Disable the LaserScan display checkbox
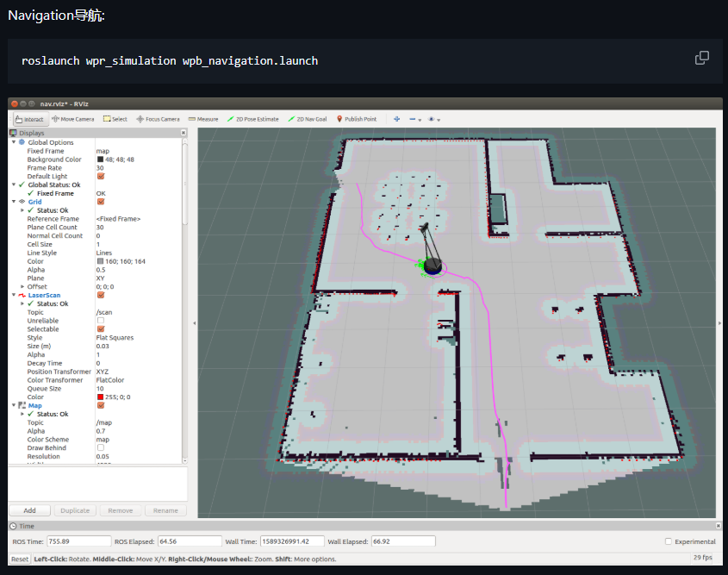This screenshot has height=575, width=728. (x=101, y=295)
